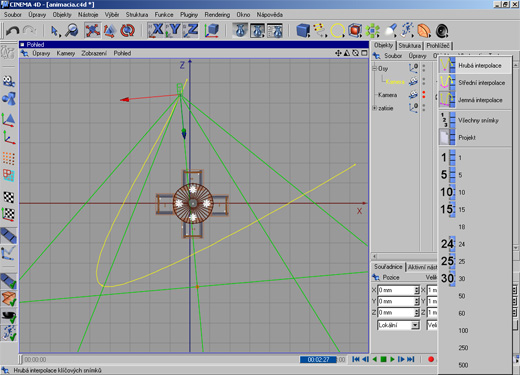
Task: Switch to the Aktivní nástroj tab
Action: 422,267
